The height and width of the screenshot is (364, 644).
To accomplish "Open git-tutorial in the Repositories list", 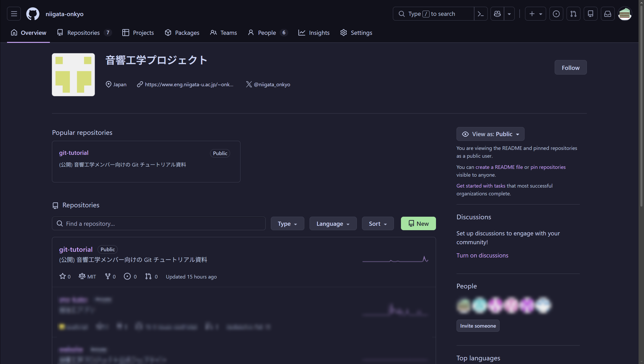I will coord(76,249).
